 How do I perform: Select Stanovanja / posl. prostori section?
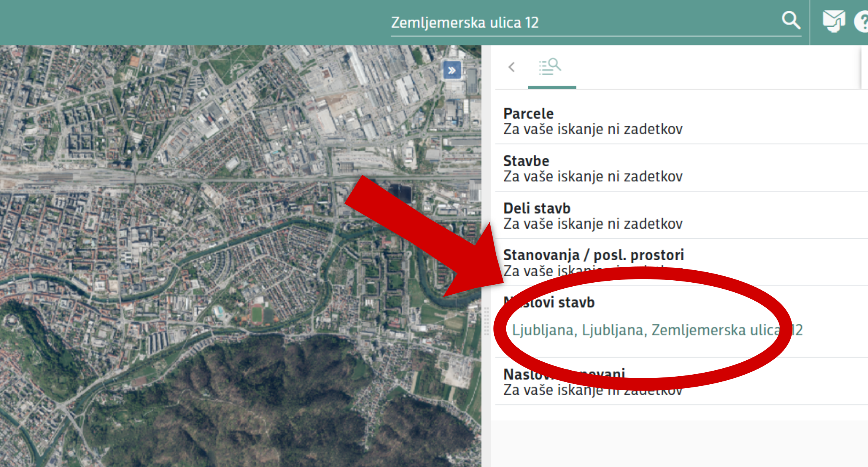(593, 255)
